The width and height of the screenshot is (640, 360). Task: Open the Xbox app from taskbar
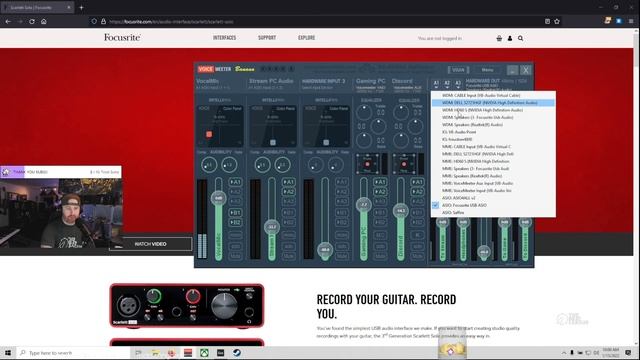click(204, 353)
